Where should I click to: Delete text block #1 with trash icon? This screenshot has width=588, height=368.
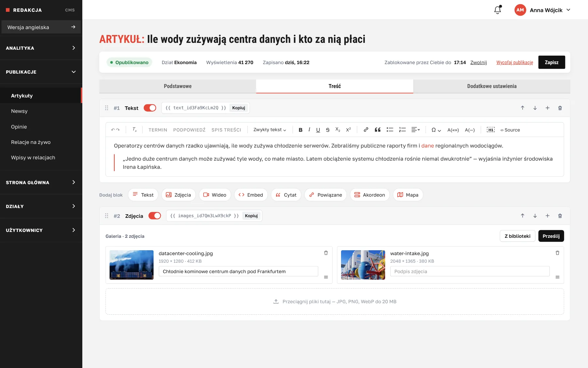pos(560,108)
